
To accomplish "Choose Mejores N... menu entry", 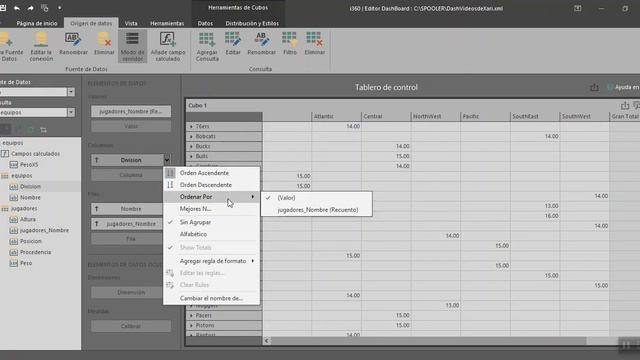I will [x=211, y=209].
